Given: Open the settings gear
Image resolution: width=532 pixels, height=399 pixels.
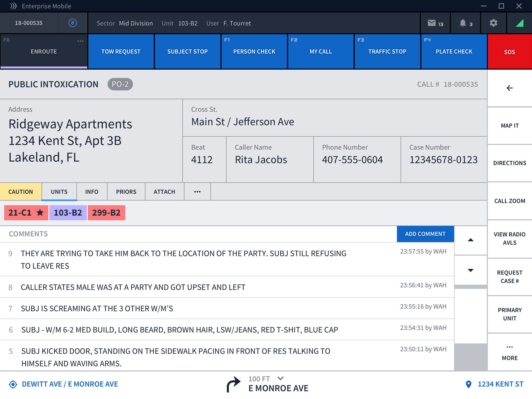Looking at the screenshot, I should (x=493, y=23).
